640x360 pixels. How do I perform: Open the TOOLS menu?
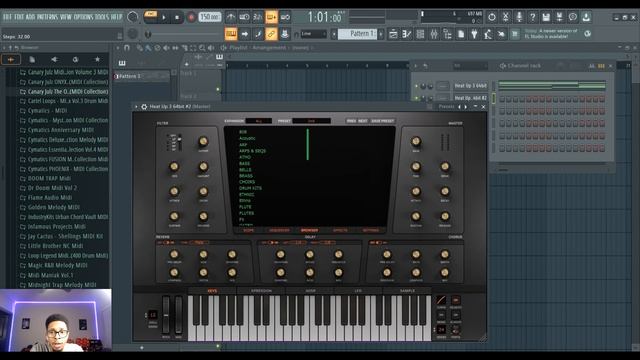[x=102, y=17]
